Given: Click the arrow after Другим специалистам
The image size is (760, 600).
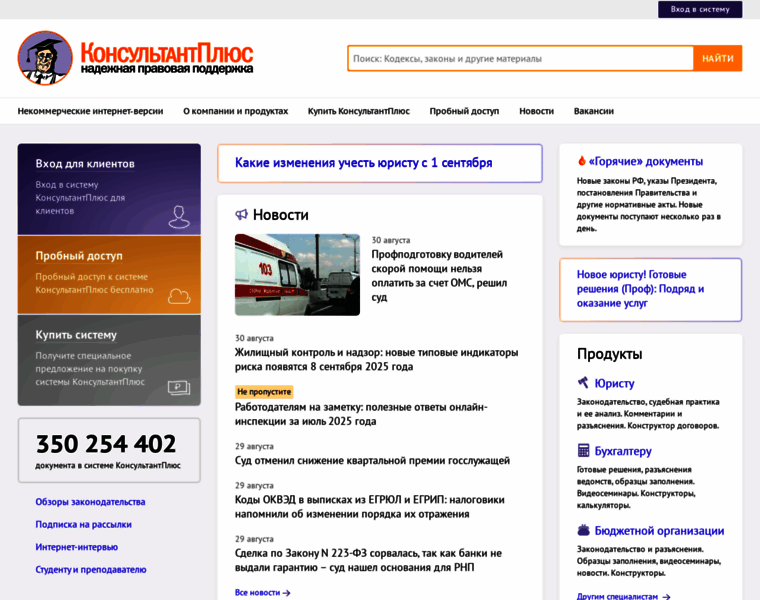Looking at the screenshot, I should 666,597.
